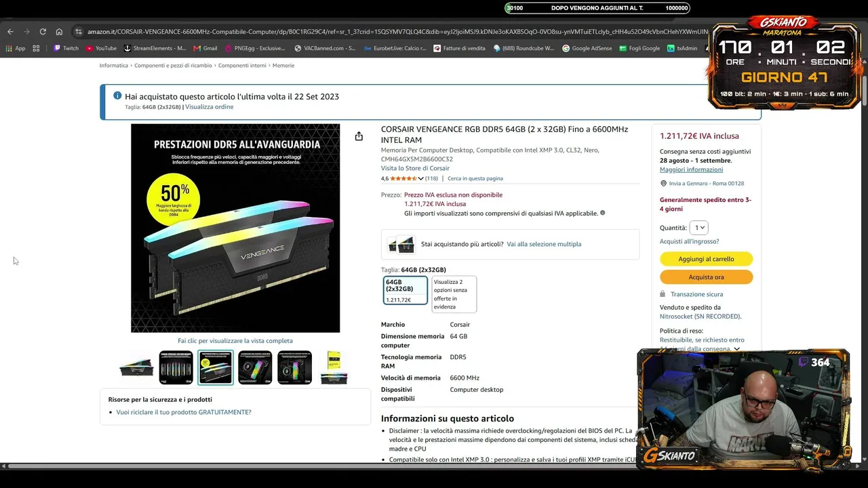This screenshot has height=488, width=868.
Task: Open the Fogli Google bookmark
Action: 639,48
